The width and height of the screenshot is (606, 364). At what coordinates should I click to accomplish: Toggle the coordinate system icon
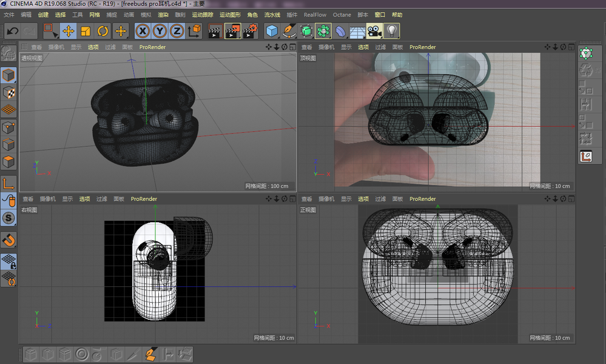[x=194, y=31]
